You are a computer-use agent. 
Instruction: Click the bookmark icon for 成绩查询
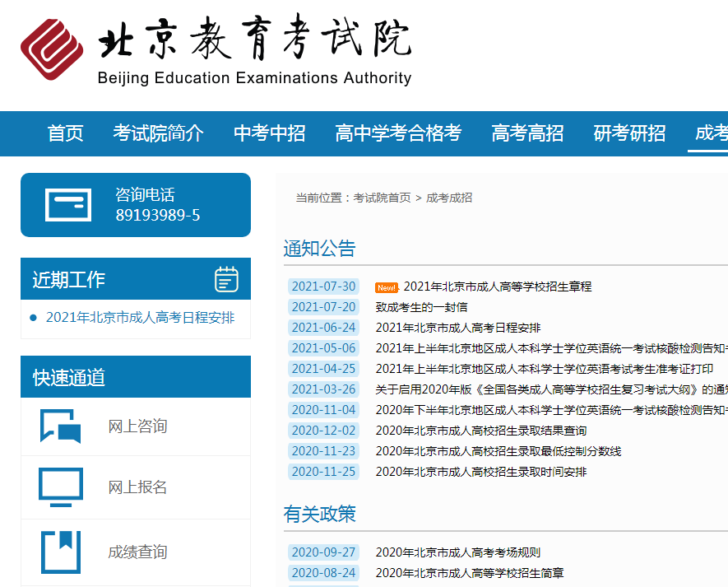point(61,552)
